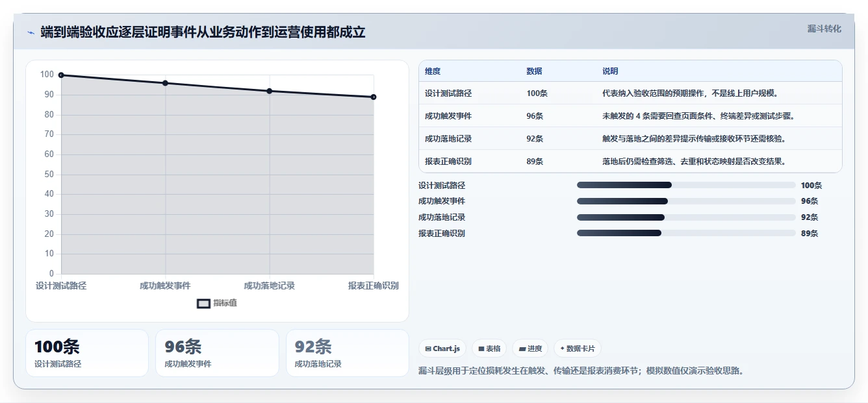Click the description starting 落地后仍需检查

[x=695, y=162]
